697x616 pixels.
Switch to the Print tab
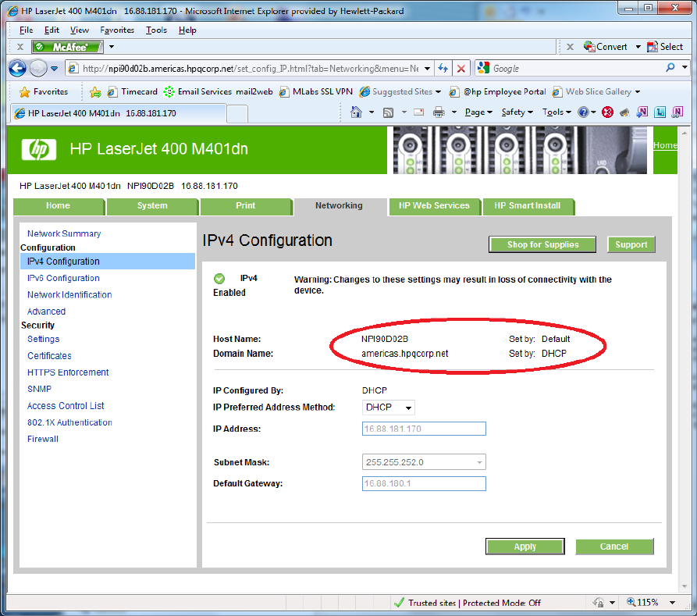tap(245, 206)
